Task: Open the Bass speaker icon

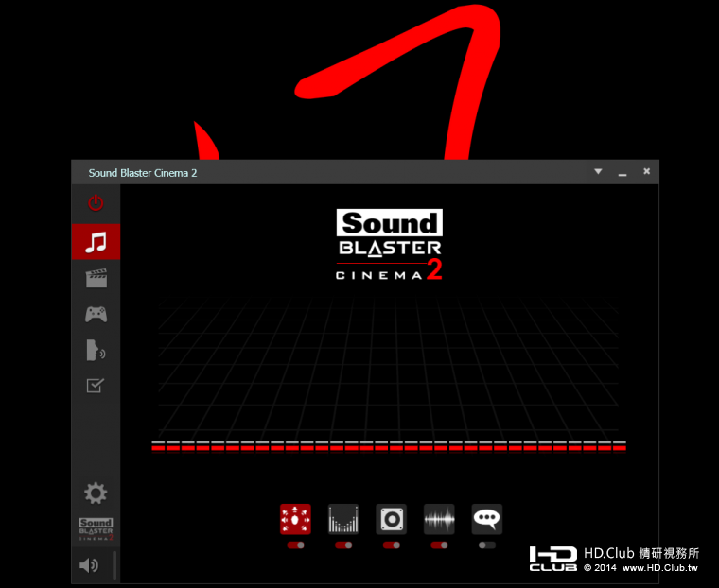Action: [391, 519]
